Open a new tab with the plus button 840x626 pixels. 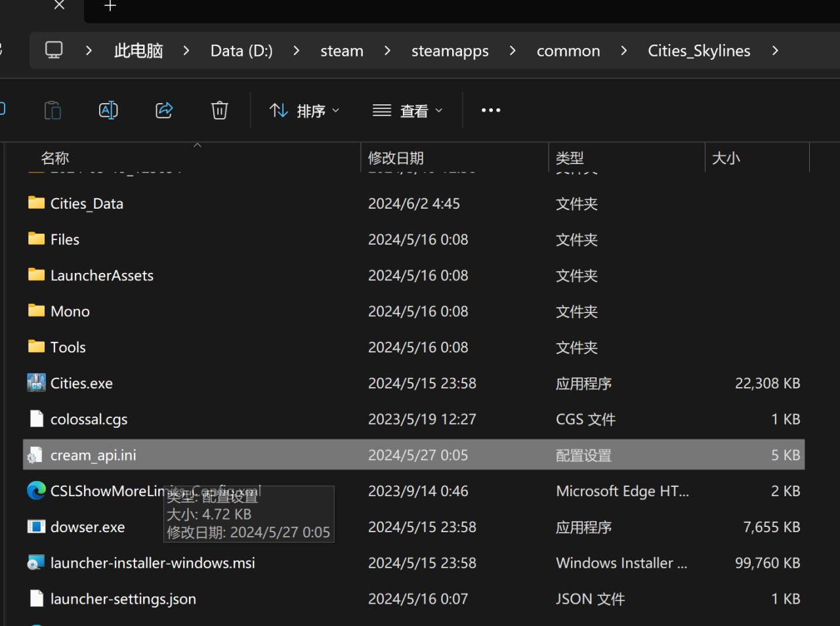click(x=110, y=6)
